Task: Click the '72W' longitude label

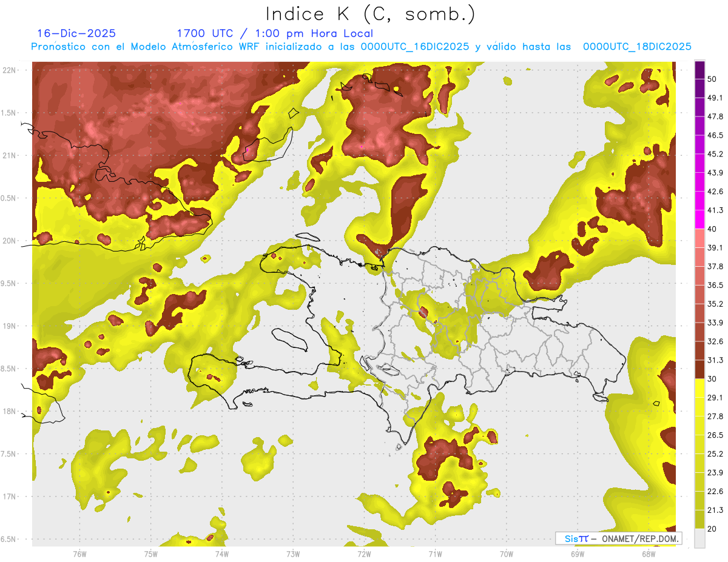Action: (364, 553)
